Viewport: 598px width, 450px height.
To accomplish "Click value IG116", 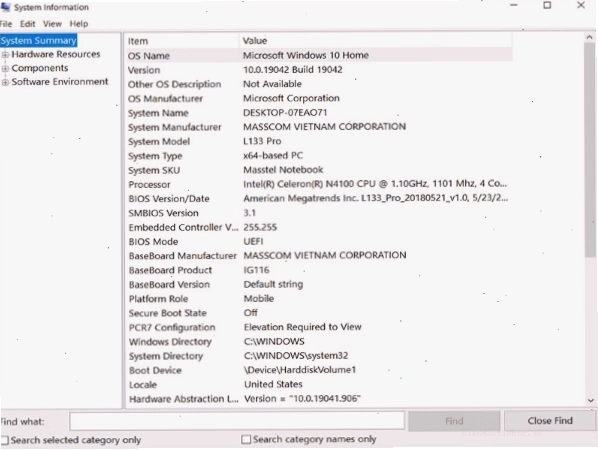I will pyautogui.click(x=256, y=270).
